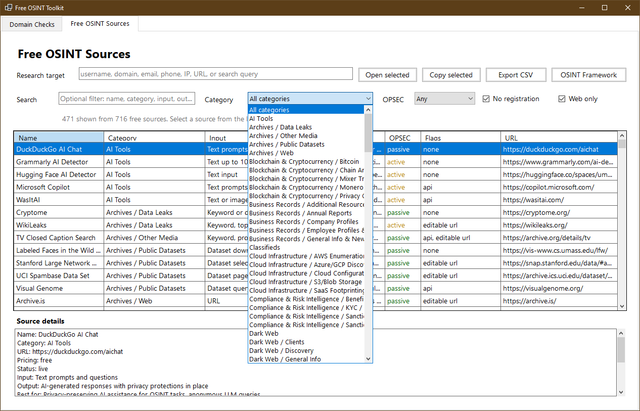This screenshot has height=411, width=640.
Task: Click the Search filter text box
Action: [127, 99]
